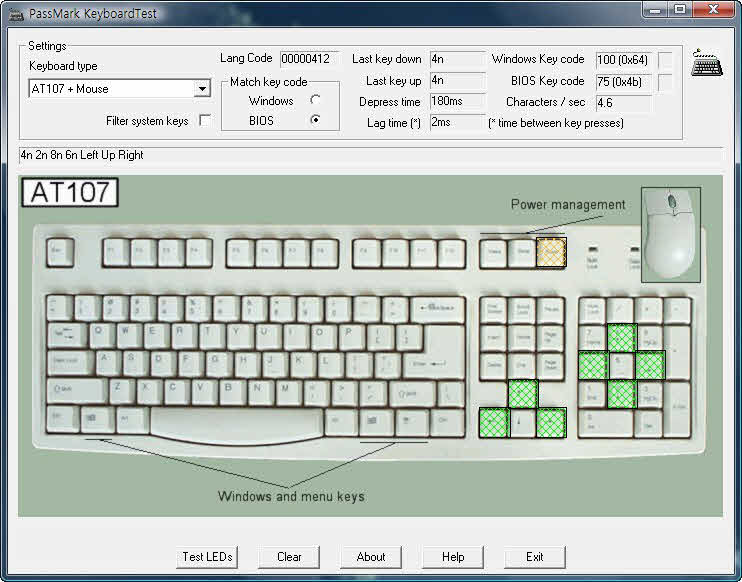Click the BIOS Key code value field
Screen dimensions: 742x582
[x=624, y=82]
